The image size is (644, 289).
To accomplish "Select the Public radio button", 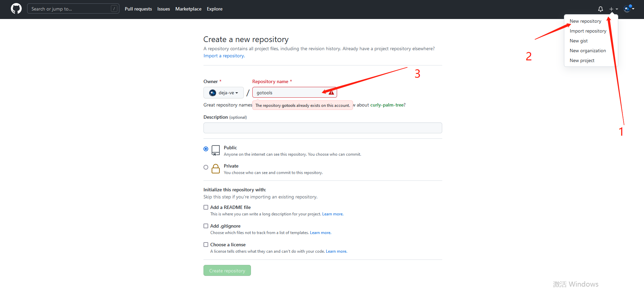I will click(x=206, y=149).
